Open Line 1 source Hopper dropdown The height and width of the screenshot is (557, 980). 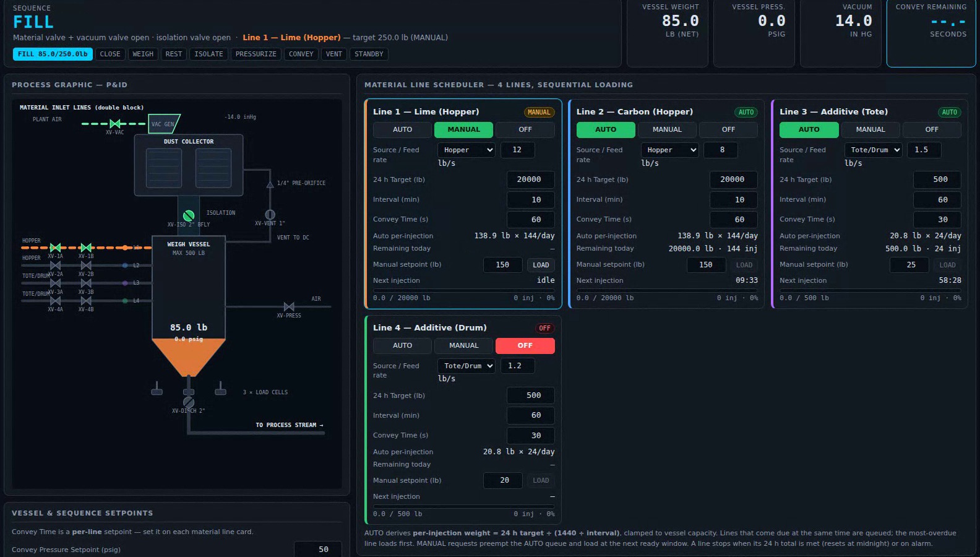tap(466, 150)
